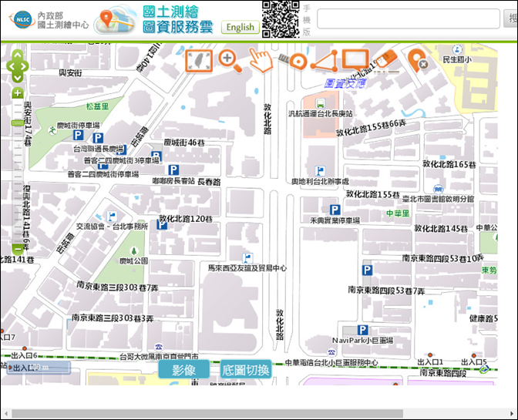Click the 國土測繪圖資服務雲 title
Screen dimensions: 518x420
pos(178,20)
